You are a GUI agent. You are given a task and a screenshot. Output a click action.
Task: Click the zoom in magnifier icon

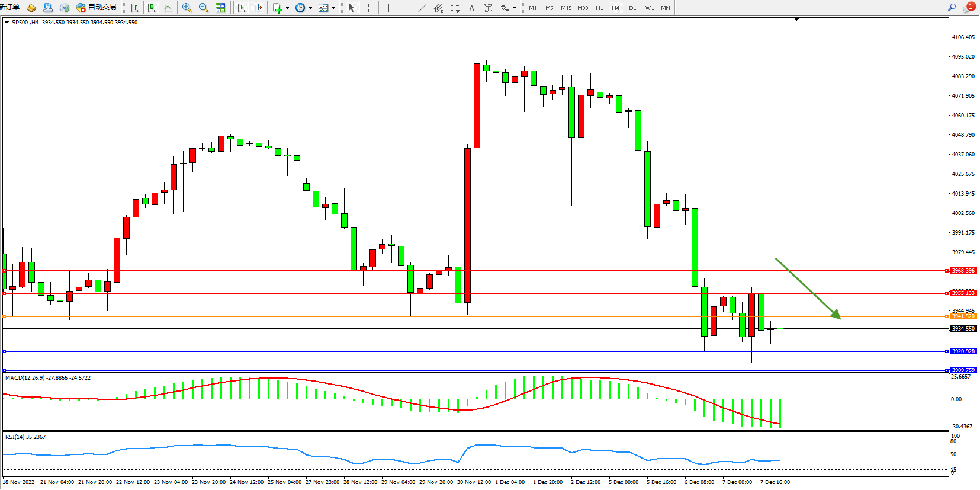coord(187,8)
